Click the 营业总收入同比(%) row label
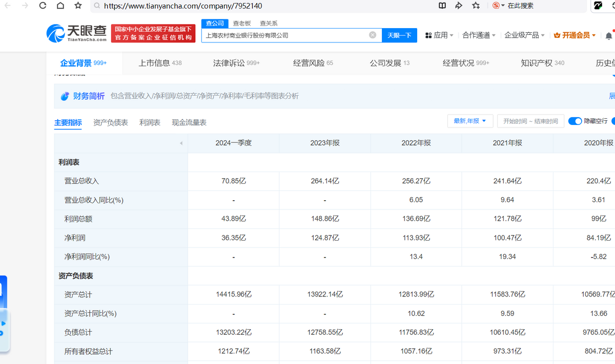This screenshot has height=364, width=615. click(94, 200)
